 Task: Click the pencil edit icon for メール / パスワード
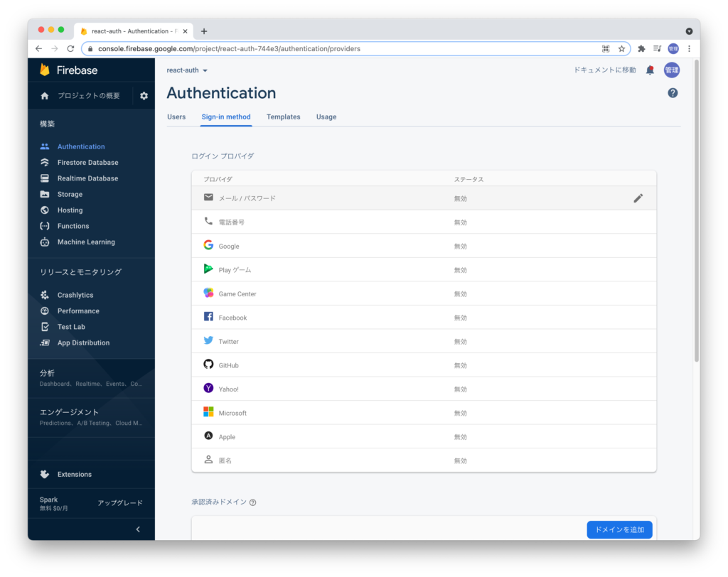tap(638, 198)
